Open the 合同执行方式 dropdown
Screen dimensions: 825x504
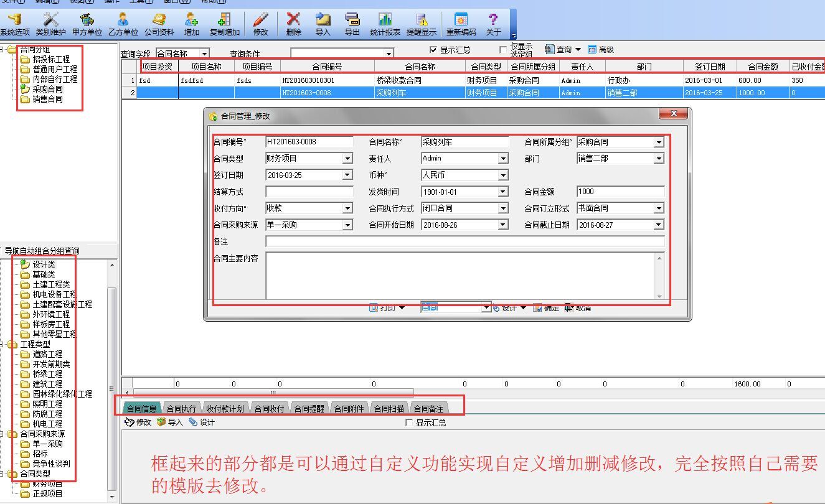(503, 208)
